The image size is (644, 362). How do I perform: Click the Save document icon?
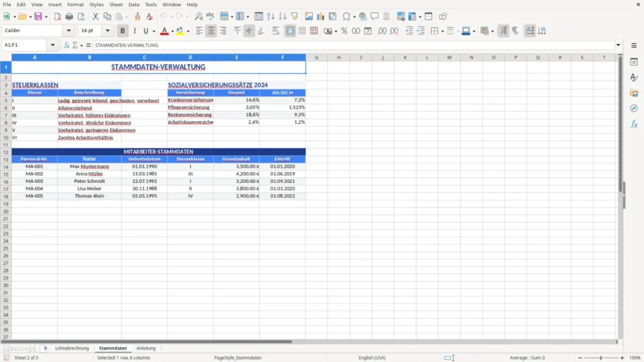38,16
